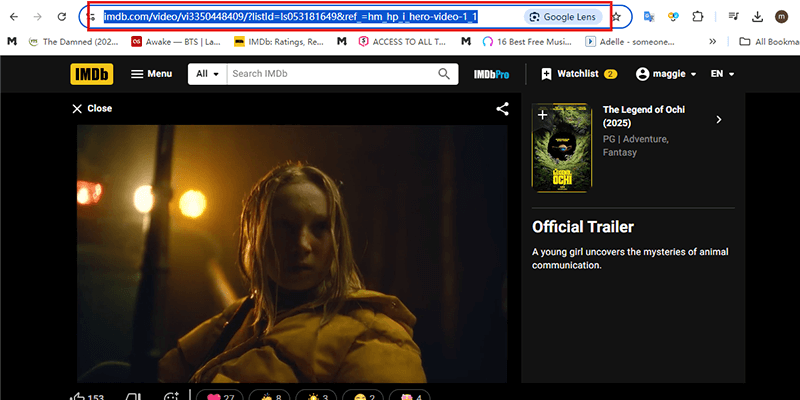The height and width of the screenshot is (400, 800).
Task: Open 'ACCESS TO ALL T...' bookmark
Action: click(x=402, y=41)
